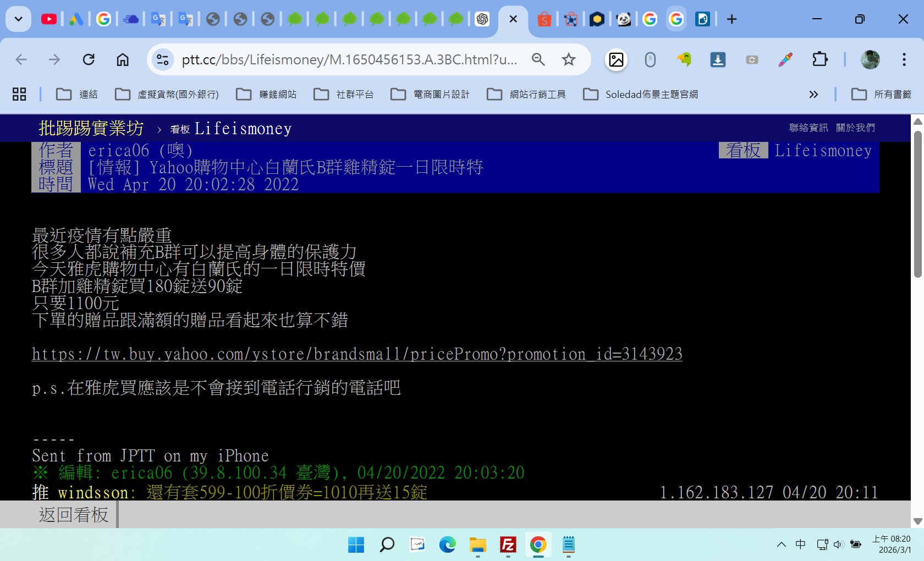
Task: Expand the 賺錢網站 bookmark folder
Action: click(x=266, y=95)
